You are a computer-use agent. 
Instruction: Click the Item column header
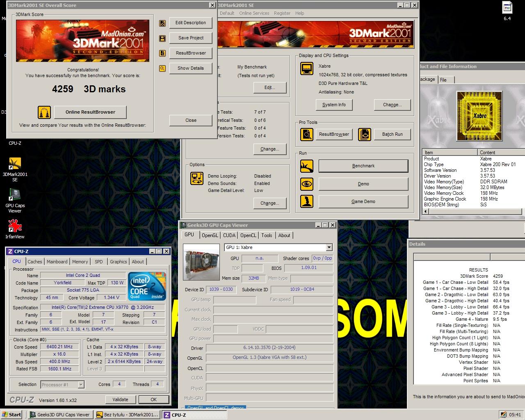(450, 153)
